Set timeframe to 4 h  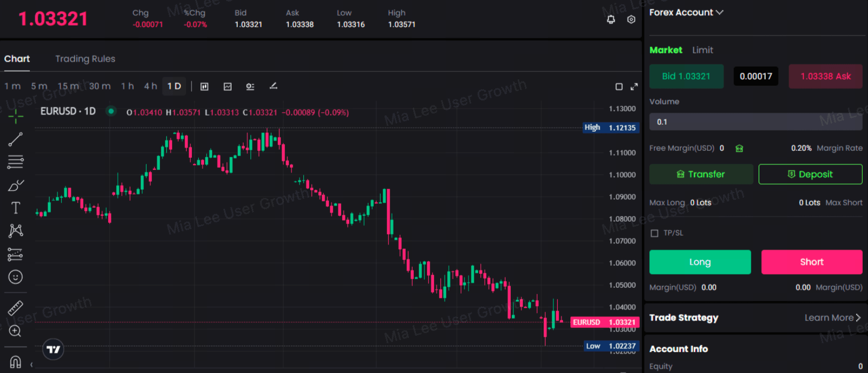point(150,86)
